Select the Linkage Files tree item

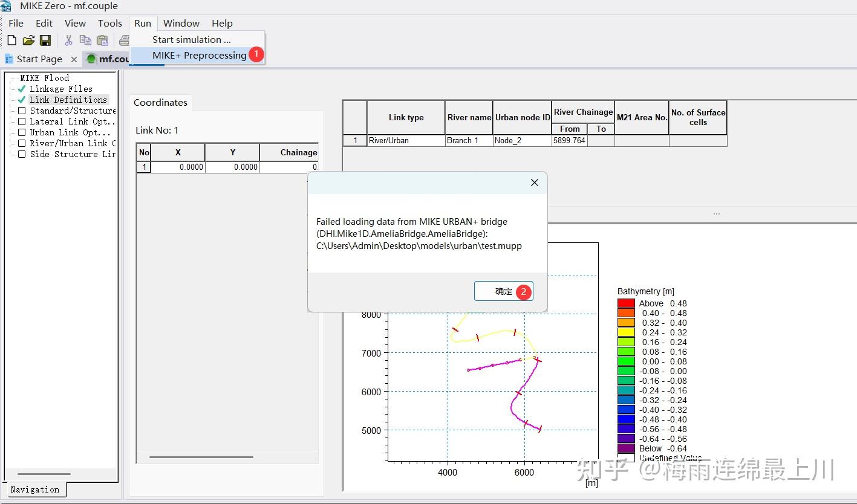click(x=61, y=89)
